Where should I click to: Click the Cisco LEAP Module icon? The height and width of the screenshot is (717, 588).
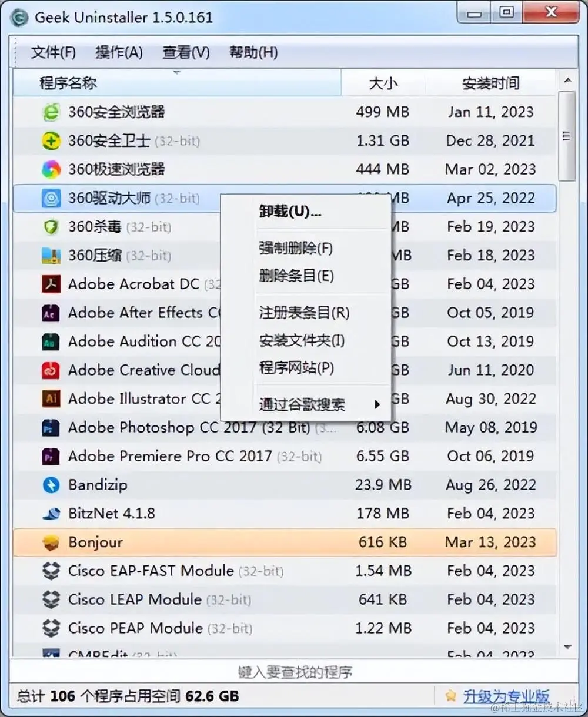tap(51, 599)
